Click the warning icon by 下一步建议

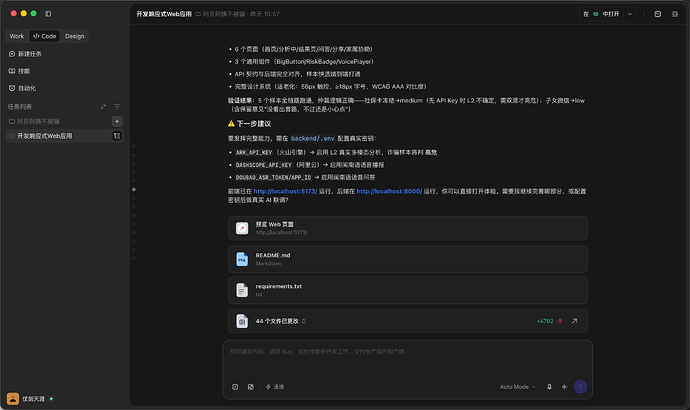point(231,124)
